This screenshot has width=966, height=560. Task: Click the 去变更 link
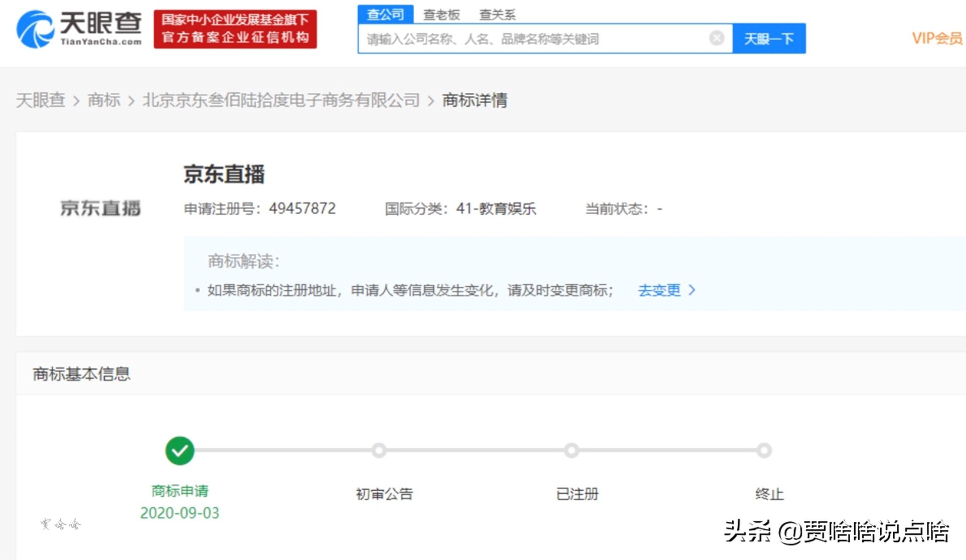659,290
